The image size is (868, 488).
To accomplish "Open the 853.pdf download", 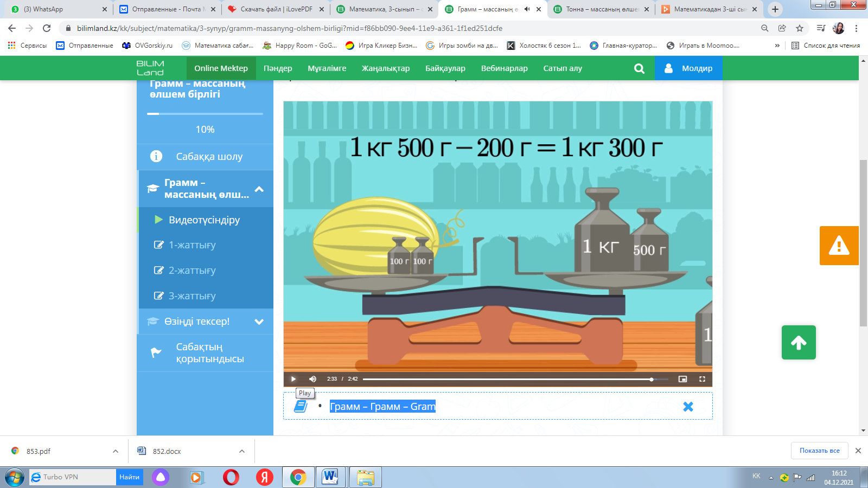I will coord(38,451).
